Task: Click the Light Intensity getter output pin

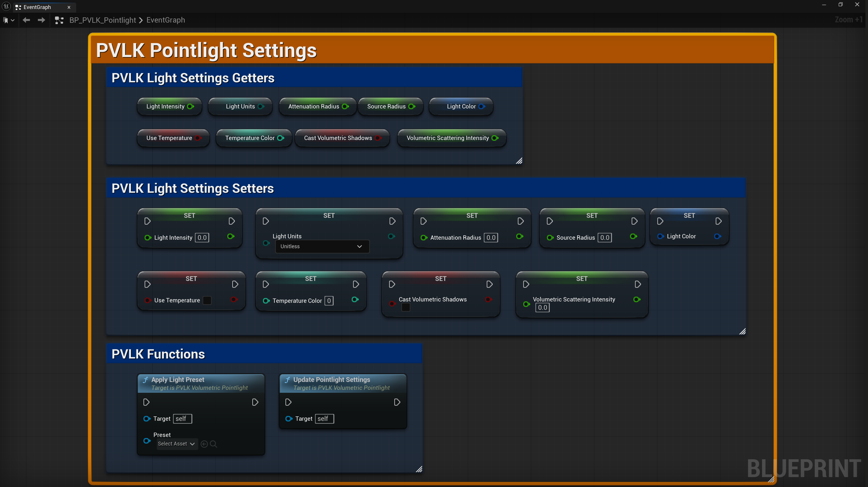Action: coord(190,106)
